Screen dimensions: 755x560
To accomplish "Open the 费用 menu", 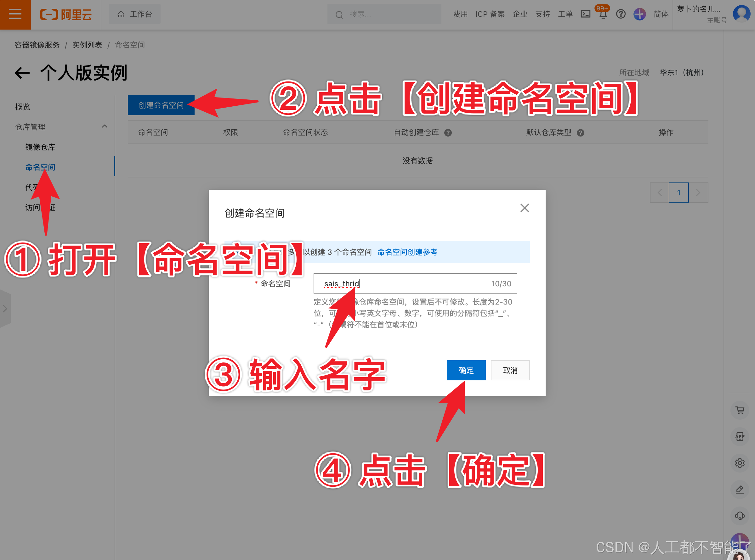I will pyautogui.click(x=460, y=14).
